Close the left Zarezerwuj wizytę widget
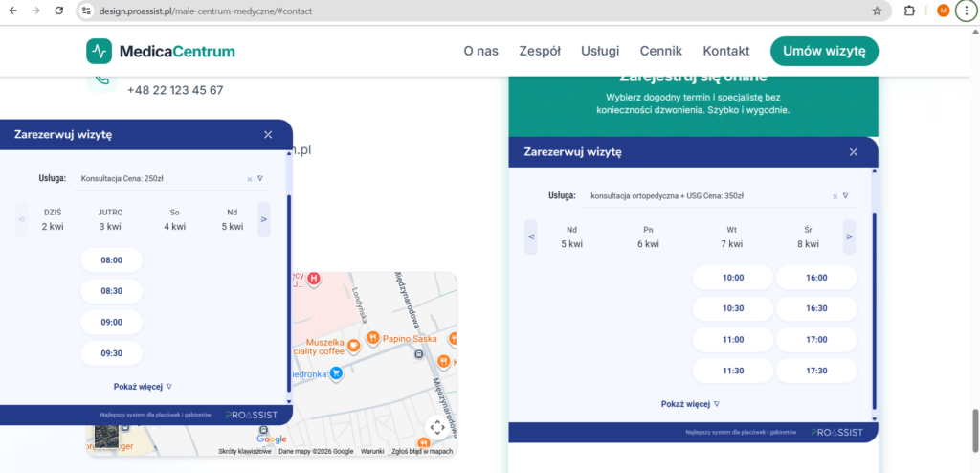 tap(268, 135)
